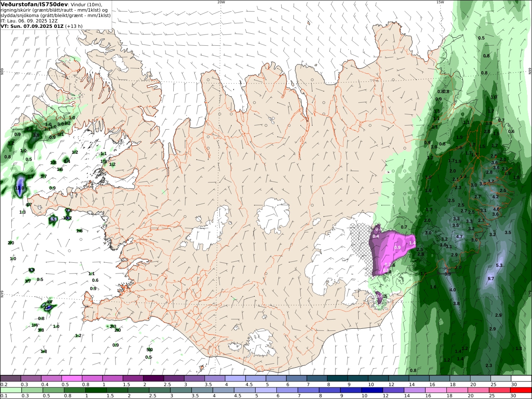Viewport: 532px width, 399px height.
Task: Click the '20W' longitude label at top
Action: click(x=221, y=2)
